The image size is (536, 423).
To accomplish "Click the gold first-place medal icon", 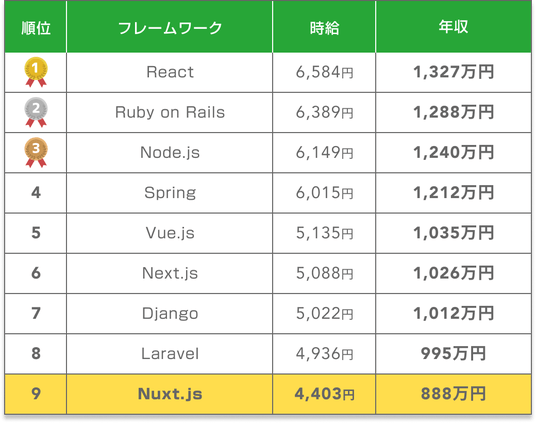I will (x=36, y=72).
